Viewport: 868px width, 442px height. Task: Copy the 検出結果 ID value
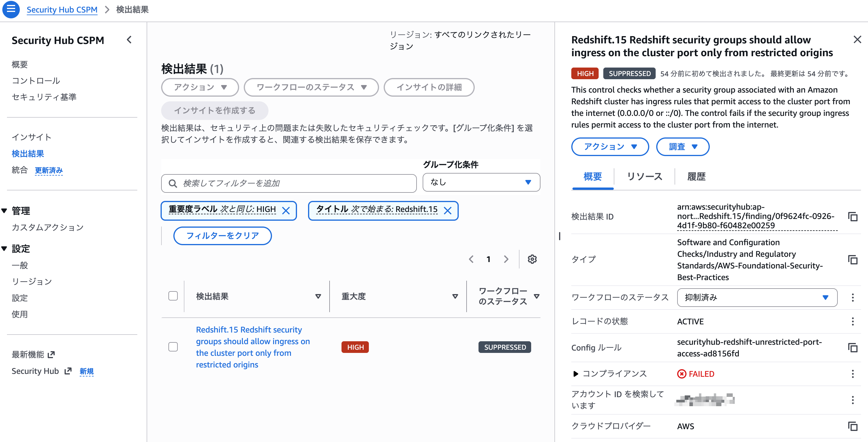853,217
